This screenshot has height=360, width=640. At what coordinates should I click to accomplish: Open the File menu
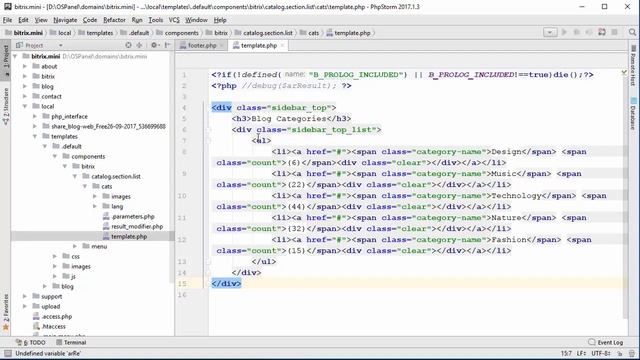tap(7, 20)
